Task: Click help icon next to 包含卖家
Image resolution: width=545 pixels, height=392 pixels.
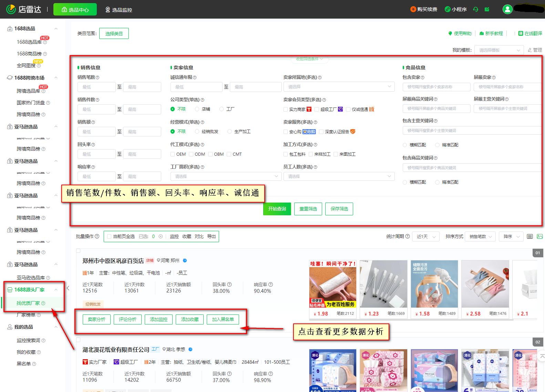Action: coord(423,78)
